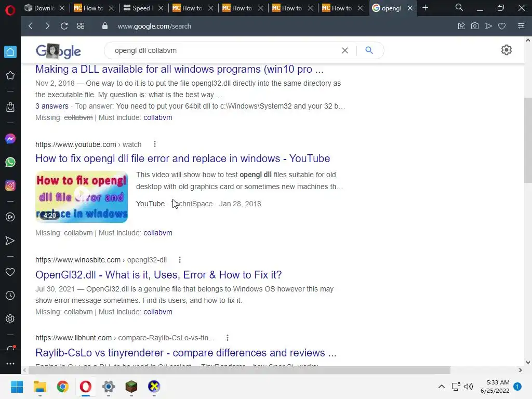Screen dimensions: 532x399
Task: Open more options for winosbite.com result
Action: [180, 260]
